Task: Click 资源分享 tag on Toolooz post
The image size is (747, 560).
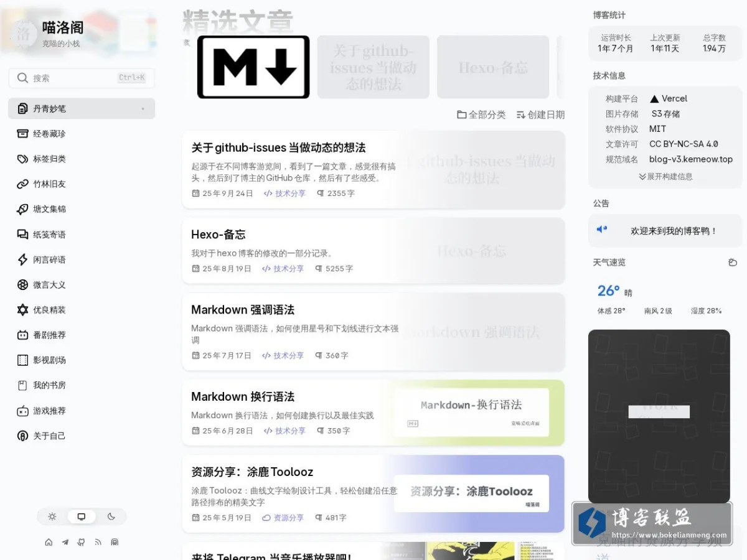Action: point(283,518)
